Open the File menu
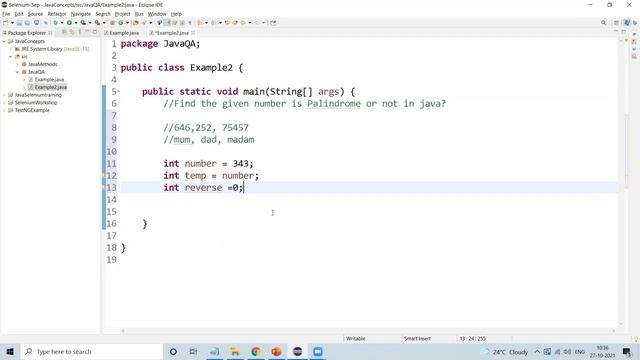 coord(6,14)
